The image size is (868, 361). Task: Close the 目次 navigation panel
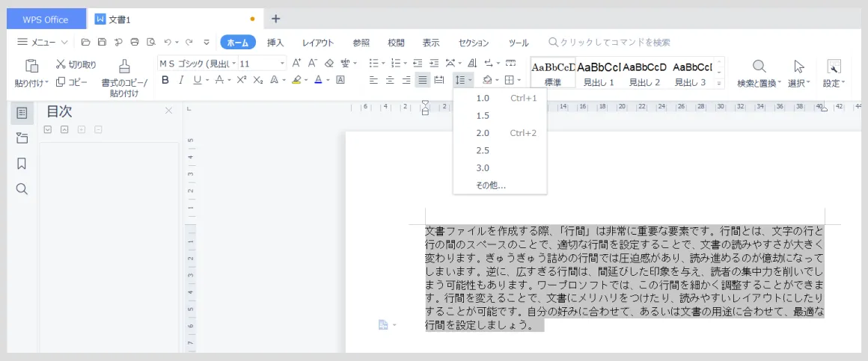169,111
